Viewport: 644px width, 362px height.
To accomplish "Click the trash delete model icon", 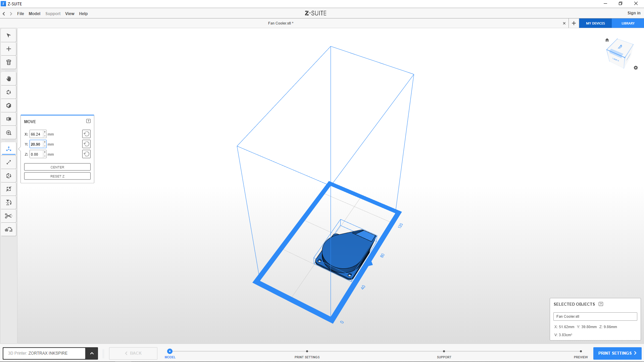I will click(x=9, y=62).
